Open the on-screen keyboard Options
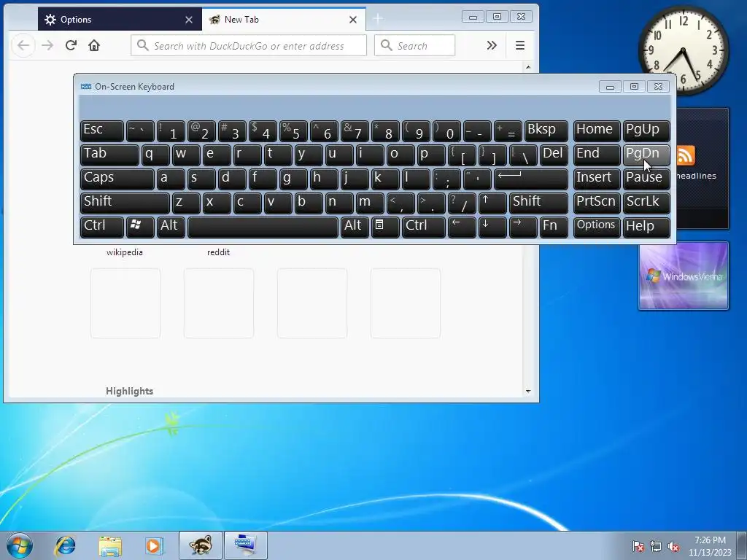Image resolution: width=747 pixels, height=560 pixels. click(597, 227)
